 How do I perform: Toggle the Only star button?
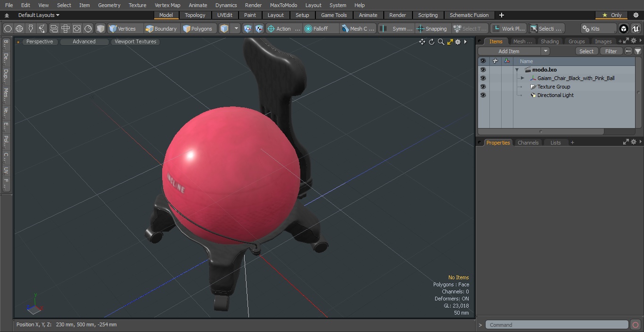[611, 15]
